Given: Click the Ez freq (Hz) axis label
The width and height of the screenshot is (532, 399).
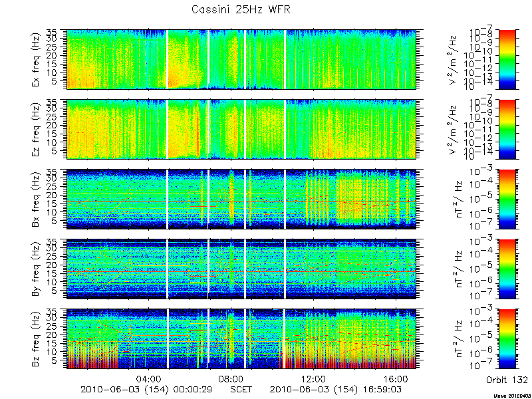Looking at the screenshot, I should click(x=36, y=129).
